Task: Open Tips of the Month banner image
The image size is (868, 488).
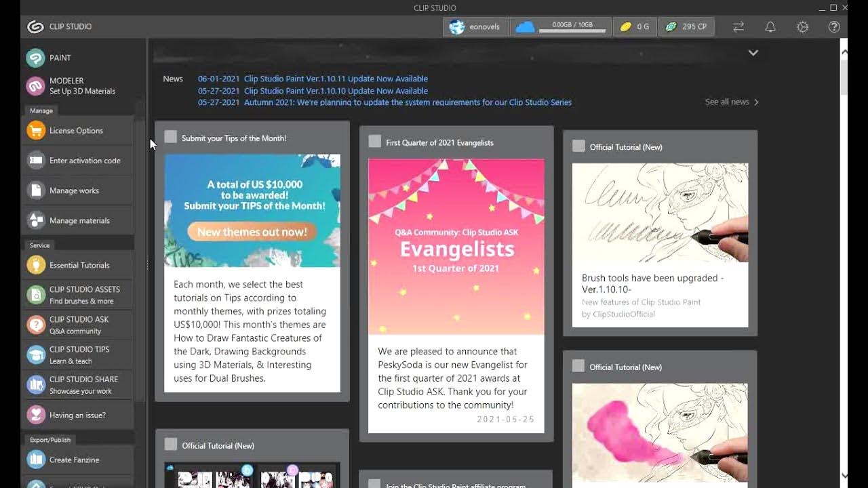Action: (x=252, y=211)
